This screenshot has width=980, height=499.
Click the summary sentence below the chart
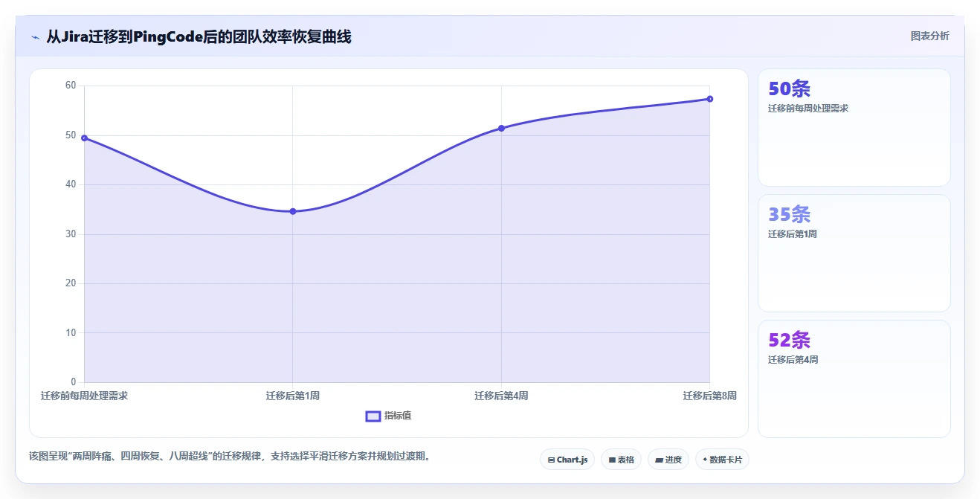coord(230,456)
